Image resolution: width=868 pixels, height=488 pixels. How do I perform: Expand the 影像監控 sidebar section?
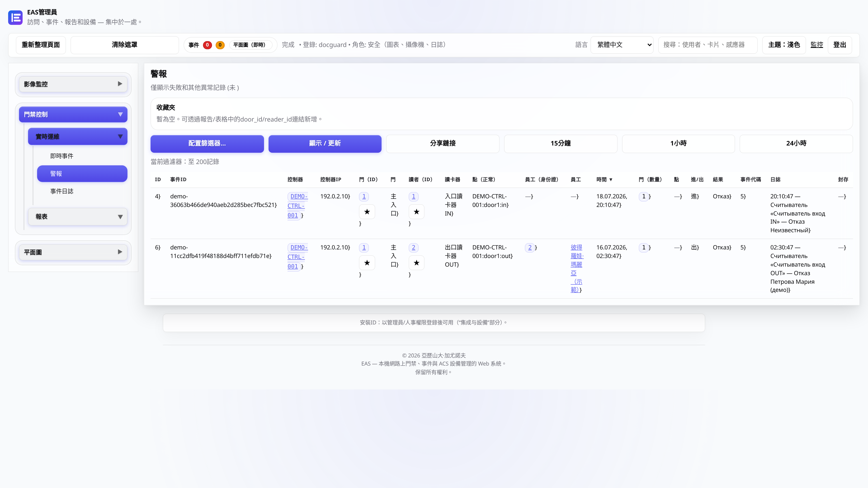[73, 84]
